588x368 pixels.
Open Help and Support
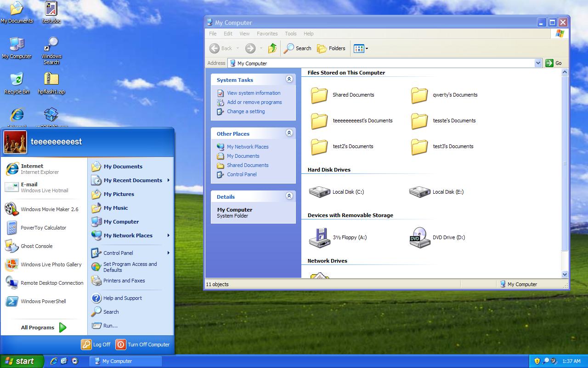point(131,298)
